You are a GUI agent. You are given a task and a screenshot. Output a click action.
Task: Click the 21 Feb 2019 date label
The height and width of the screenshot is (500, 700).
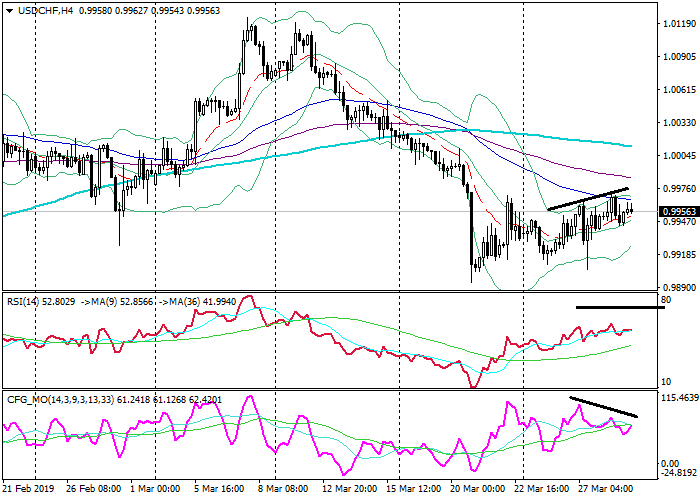(x=26, y=489)
